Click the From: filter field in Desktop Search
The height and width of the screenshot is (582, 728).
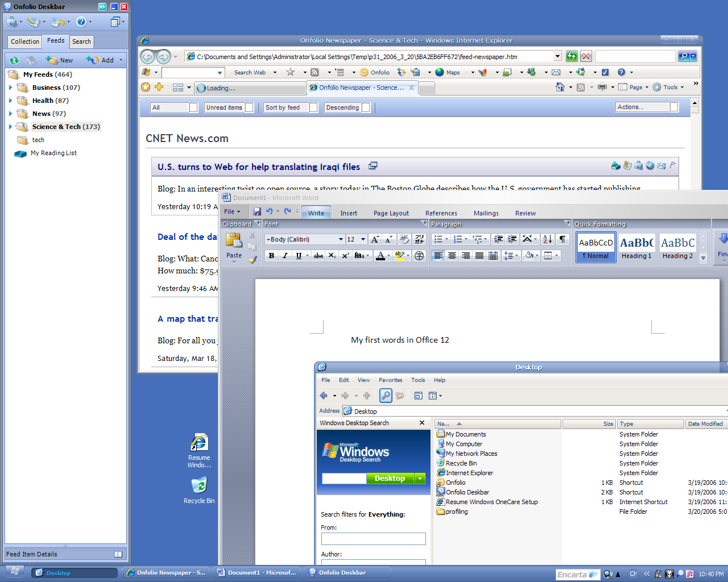(374, 538)
